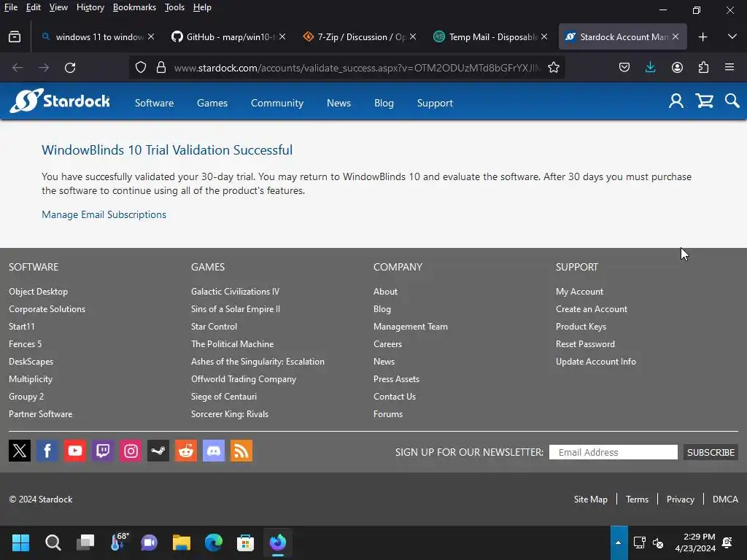Screen dimensions: 747x560
Task: Open the Bookmarks menu
Action: point(134,7)
